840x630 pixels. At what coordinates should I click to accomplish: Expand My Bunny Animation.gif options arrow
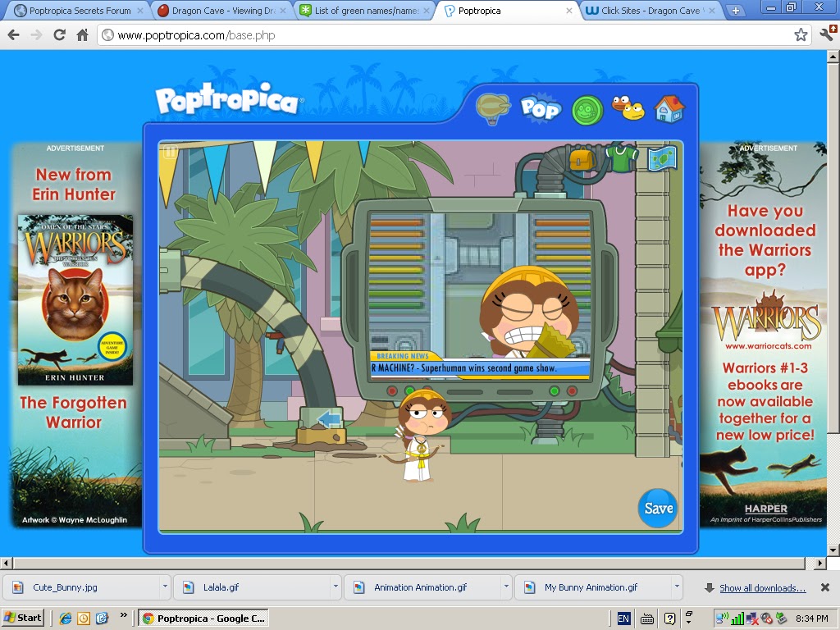coord(677,587)
